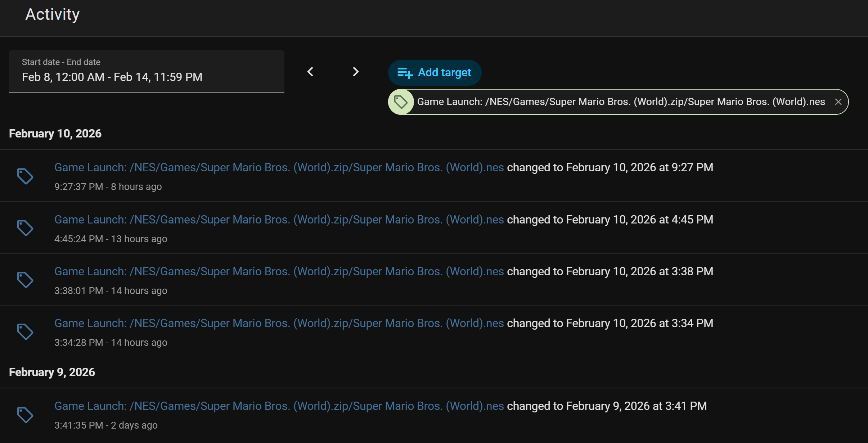Open the Start date - End date picker

click(x=147, y=71)
